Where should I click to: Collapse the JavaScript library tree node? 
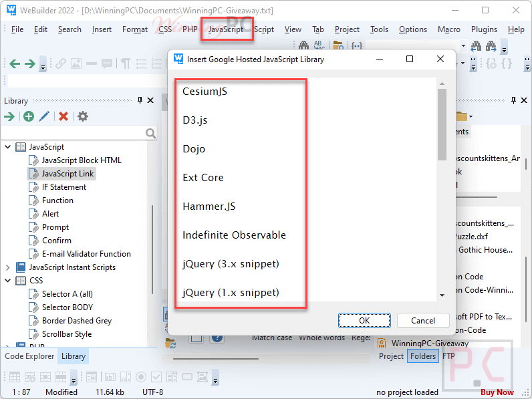7,147
